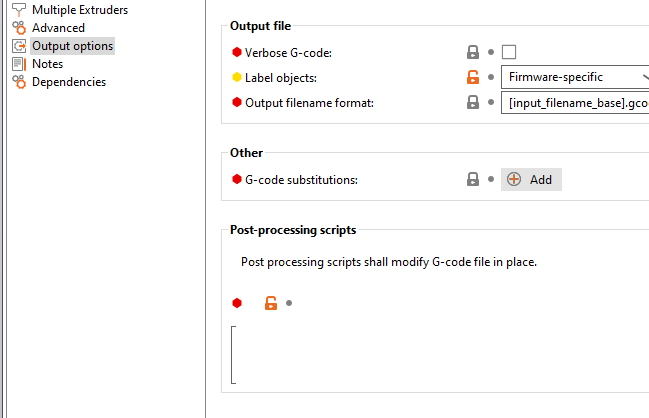The width and height of the screenshot is (649, 418).
Task: Click the red mode marker beside G-code substitutions
Action: coord(237,180)
